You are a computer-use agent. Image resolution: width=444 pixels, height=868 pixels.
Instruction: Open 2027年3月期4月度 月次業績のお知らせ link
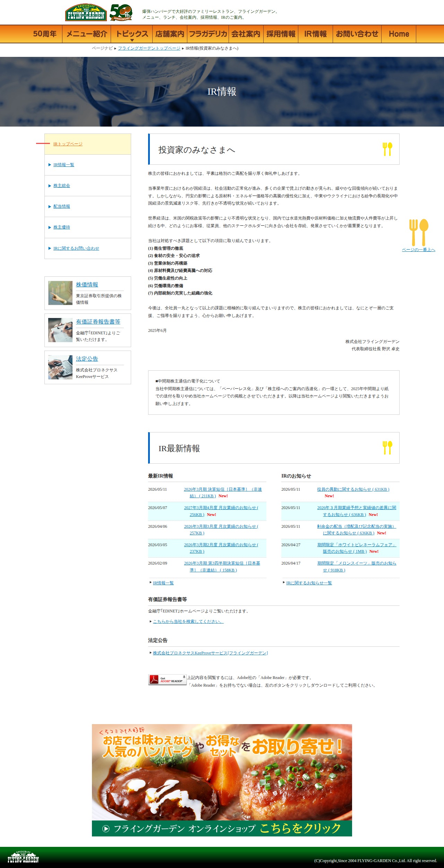tap(221, 511)
